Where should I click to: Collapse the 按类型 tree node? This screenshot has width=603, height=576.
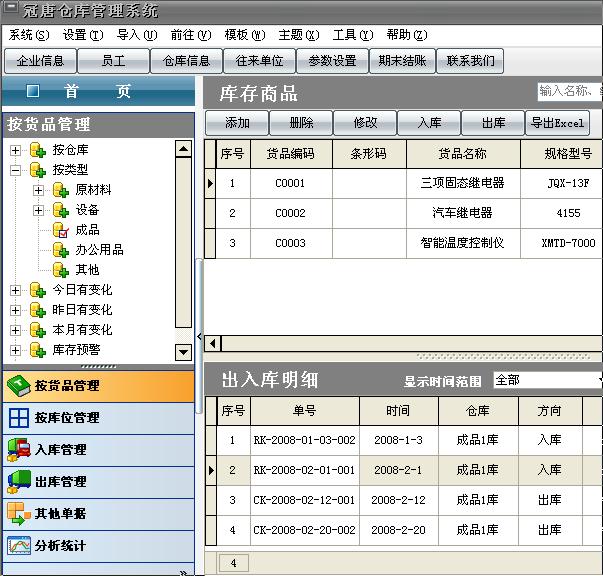click(x=15, y=170)
